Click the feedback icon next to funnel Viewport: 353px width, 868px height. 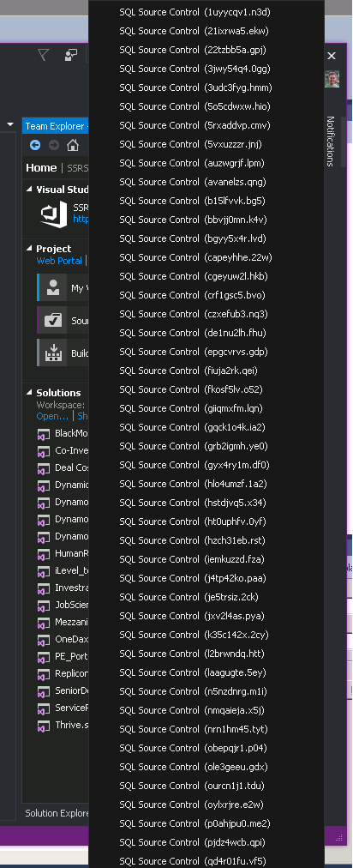point(71,55)
